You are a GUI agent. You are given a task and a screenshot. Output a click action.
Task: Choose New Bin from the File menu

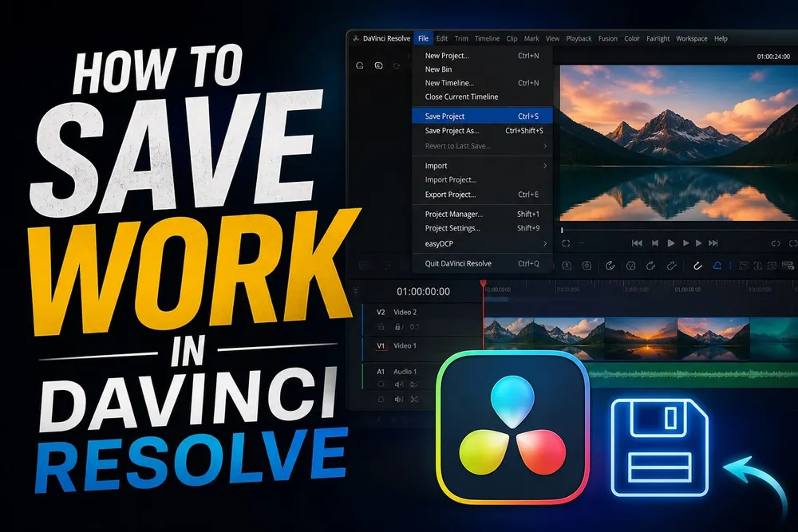click(x=482, y=69)
